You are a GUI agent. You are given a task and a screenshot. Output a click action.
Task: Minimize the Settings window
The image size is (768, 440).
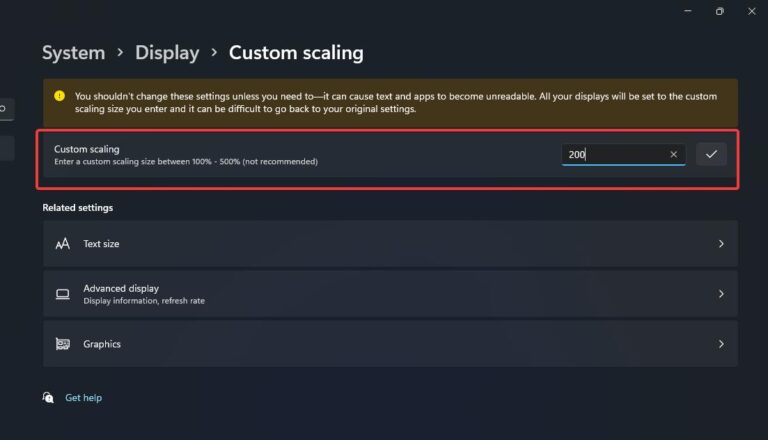688,11
